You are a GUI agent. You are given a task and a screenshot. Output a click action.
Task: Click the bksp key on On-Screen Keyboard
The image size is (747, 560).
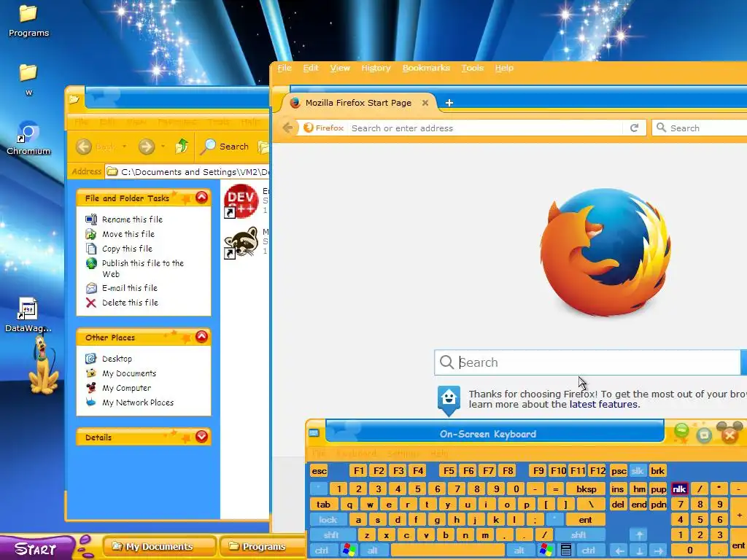pyautogui.click(x=586, y=489)
